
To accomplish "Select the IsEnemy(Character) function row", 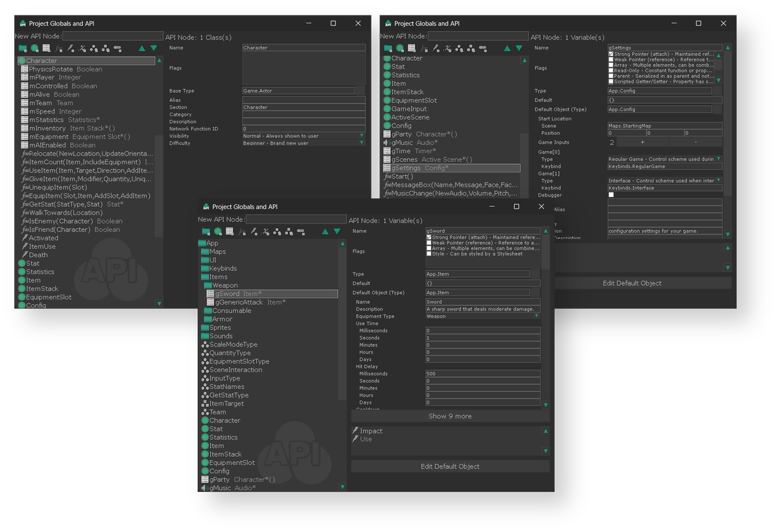I will click(x=71, y=221).
